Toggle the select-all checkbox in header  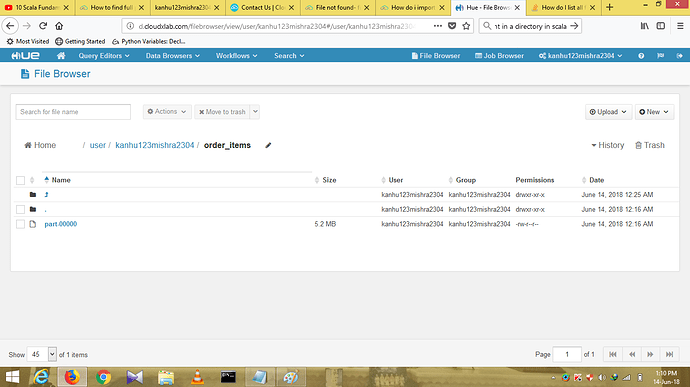pos(20,180)
